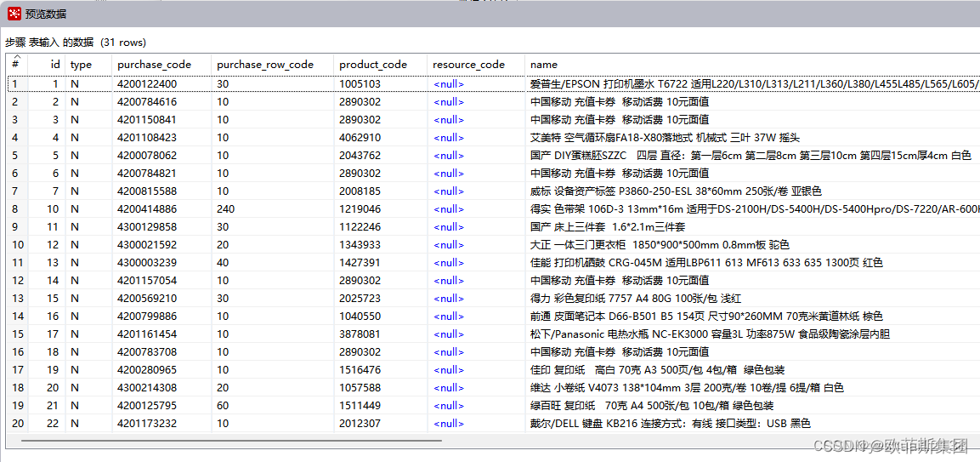Select the 维达 小卷纸 name cell

[x=752, y=387]
